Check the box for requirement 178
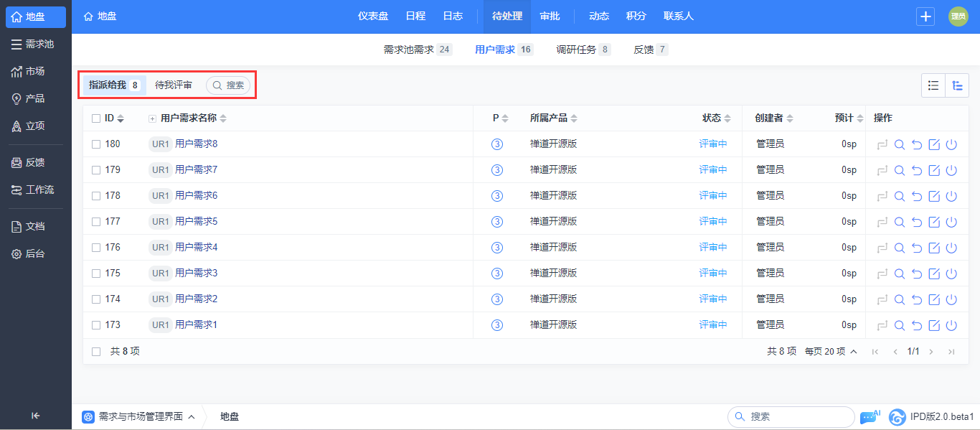This screenshot has width=980, height=430. point(96,196)
